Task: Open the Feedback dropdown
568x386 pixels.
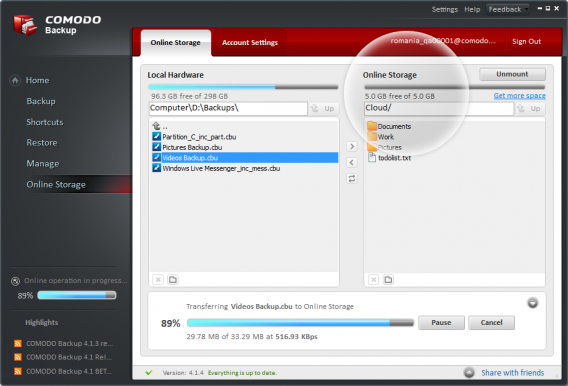Action: click(x=508, y=9)
